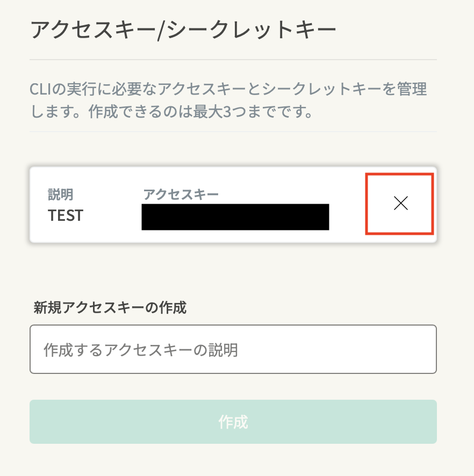Click the divider under the page title
This screenshot has width=474, height=476.
233,56
